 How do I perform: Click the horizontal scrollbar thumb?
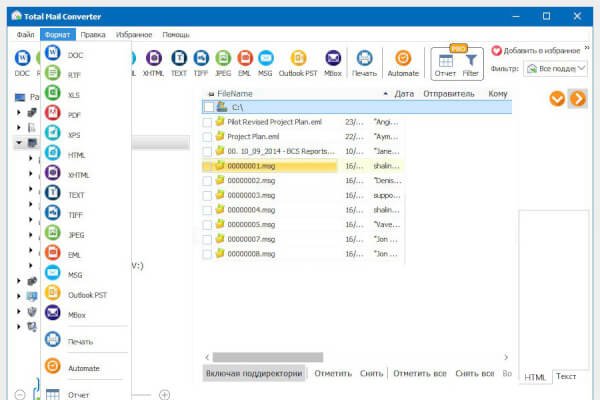point(268,357)
